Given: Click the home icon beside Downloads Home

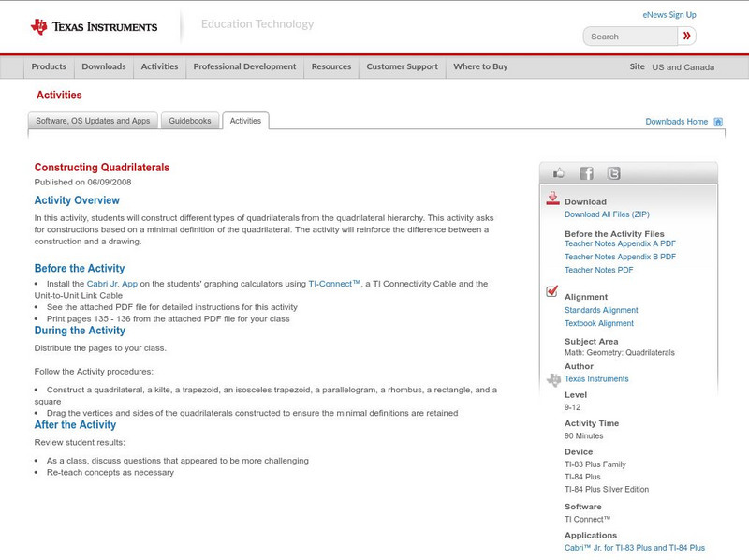Looking at the screenshot, I should (x=717, y=121).
